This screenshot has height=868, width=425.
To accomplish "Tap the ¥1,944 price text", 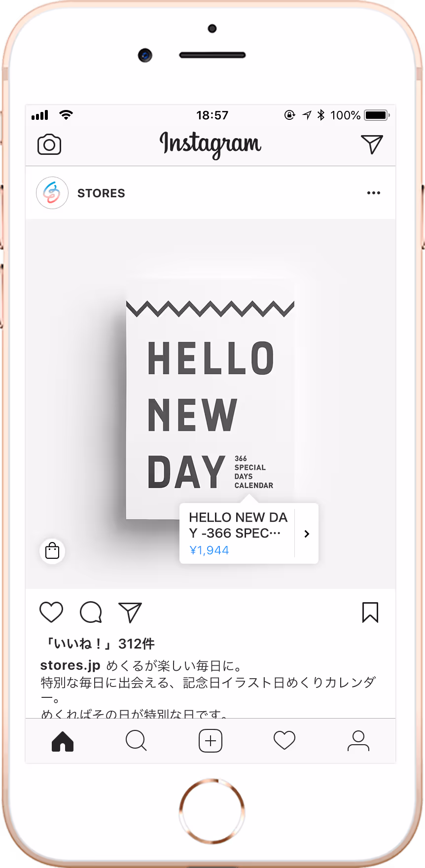I will 209,550.
